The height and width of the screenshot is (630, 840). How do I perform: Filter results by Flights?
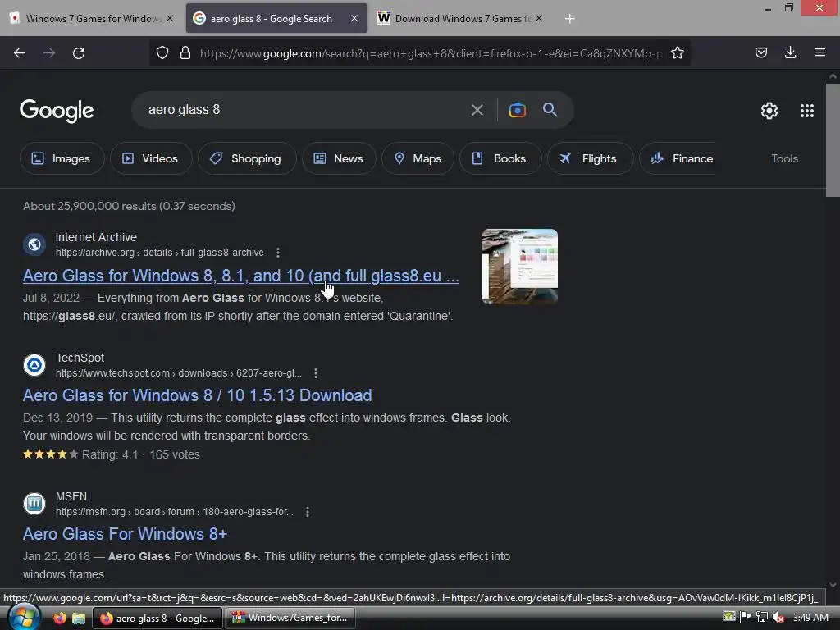pyautogui.click(x=591, y=158)
